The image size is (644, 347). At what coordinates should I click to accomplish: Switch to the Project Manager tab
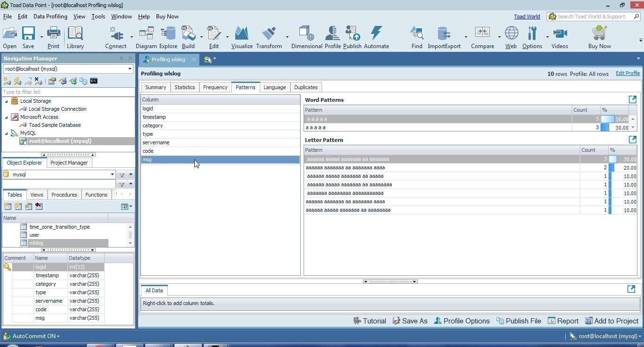click(x=69, y=163)
